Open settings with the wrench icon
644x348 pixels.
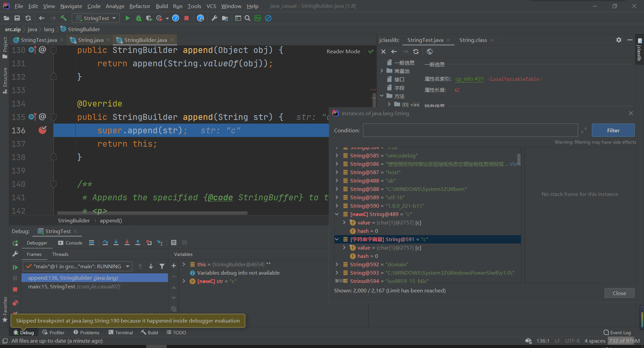coord(214,18)
